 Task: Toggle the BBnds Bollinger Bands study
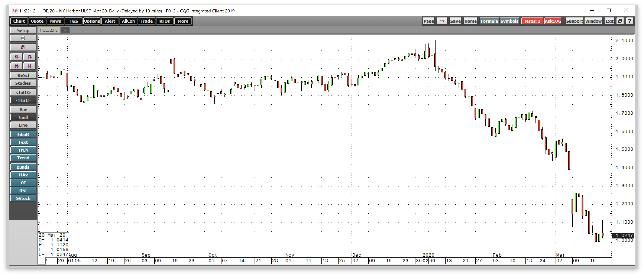coord(23,167)
